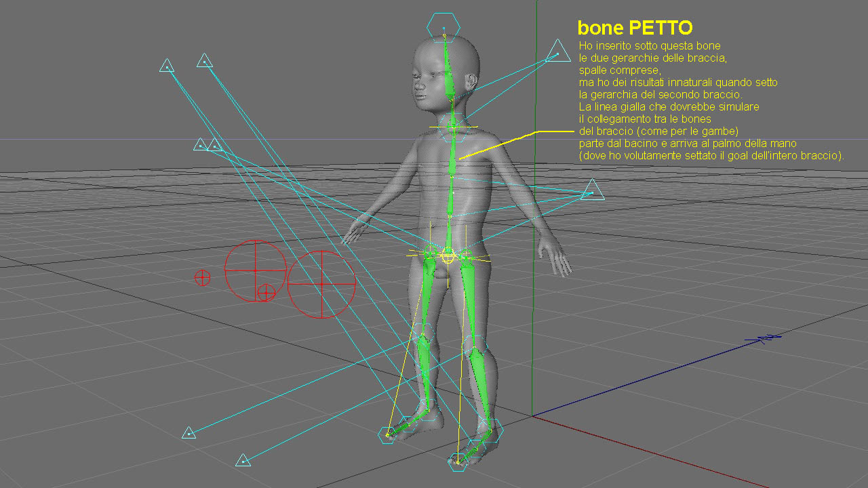This screenshot has width=868, height=488.
Task: Select the upper triangle goal of the bottom-left pair
Action: [x=189, y=432]
